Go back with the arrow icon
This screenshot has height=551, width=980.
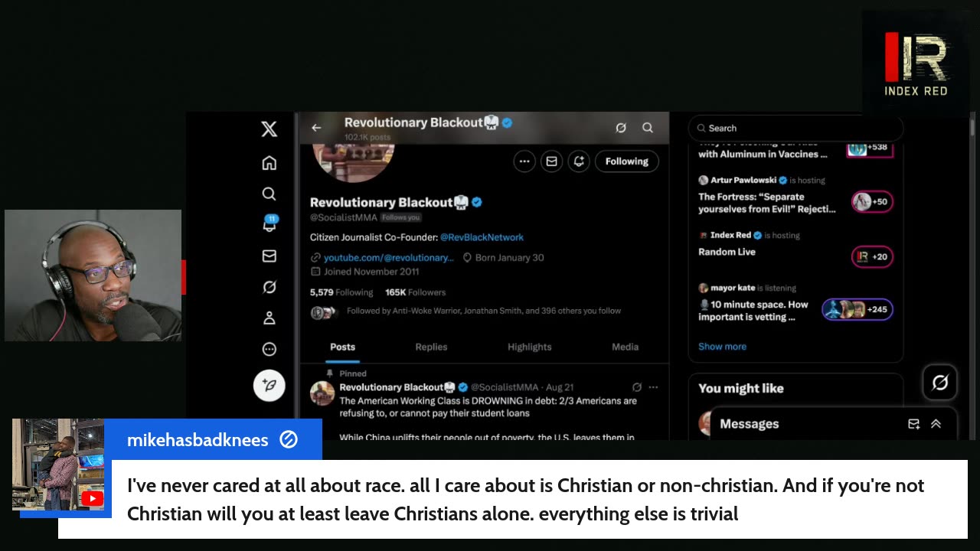tap(316, 128)
